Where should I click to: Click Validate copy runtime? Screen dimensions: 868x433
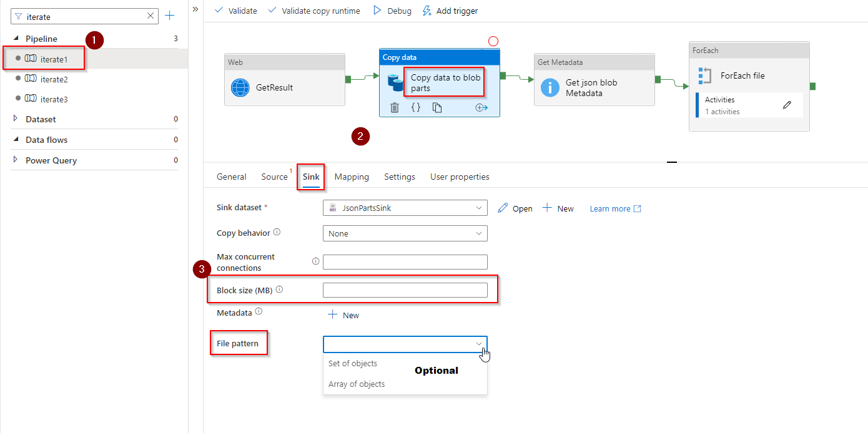(x=314, y=11)
